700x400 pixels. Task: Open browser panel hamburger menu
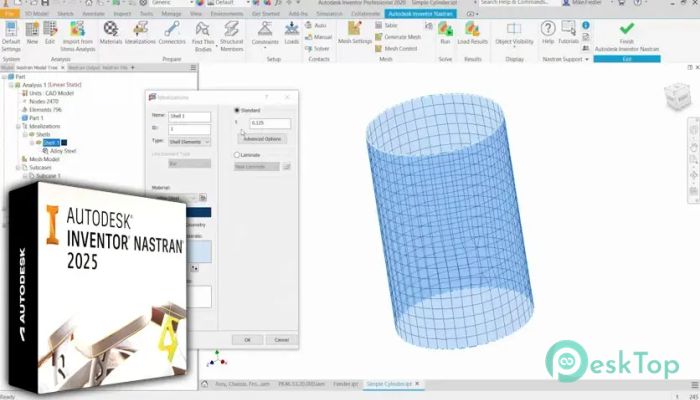point(193,68)
